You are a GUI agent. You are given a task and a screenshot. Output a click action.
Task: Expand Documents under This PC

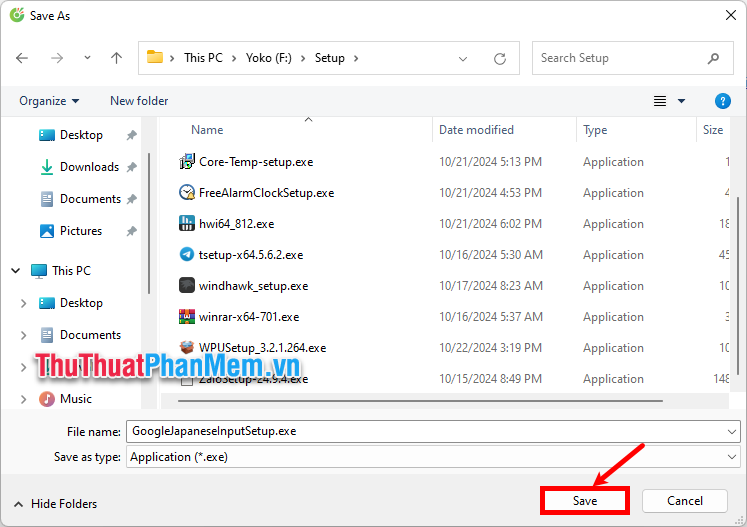tap(23, 335)
